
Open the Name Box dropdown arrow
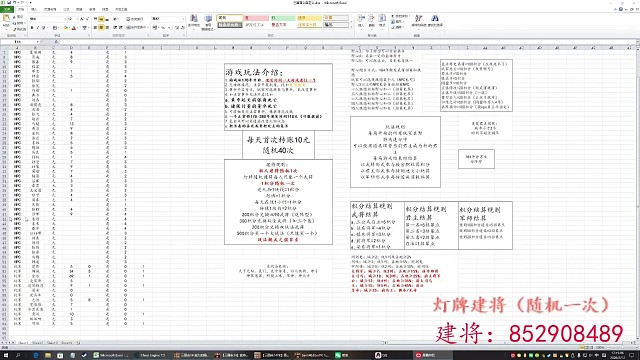[x=38, y=42]
